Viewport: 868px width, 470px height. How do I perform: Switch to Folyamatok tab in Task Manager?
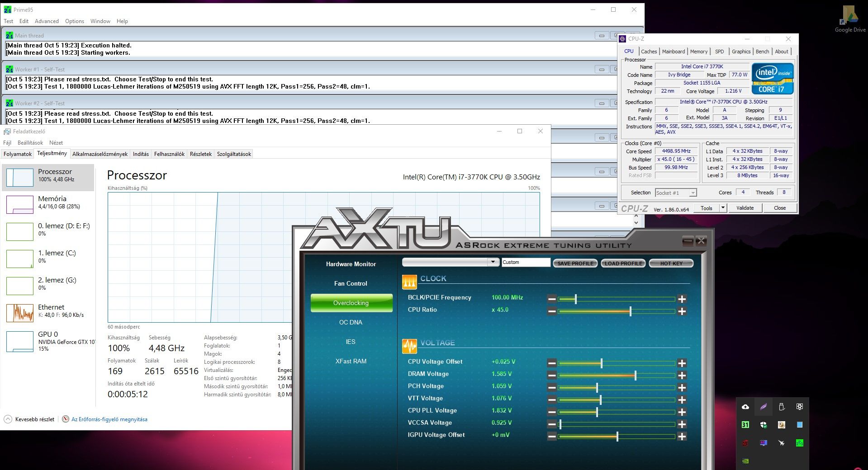[18, 154]
